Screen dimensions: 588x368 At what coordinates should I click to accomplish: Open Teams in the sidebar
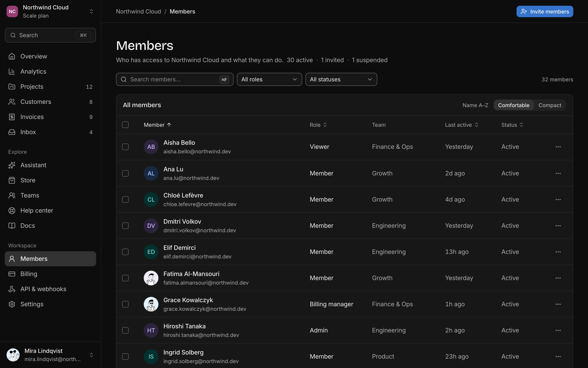click(50, 195)
